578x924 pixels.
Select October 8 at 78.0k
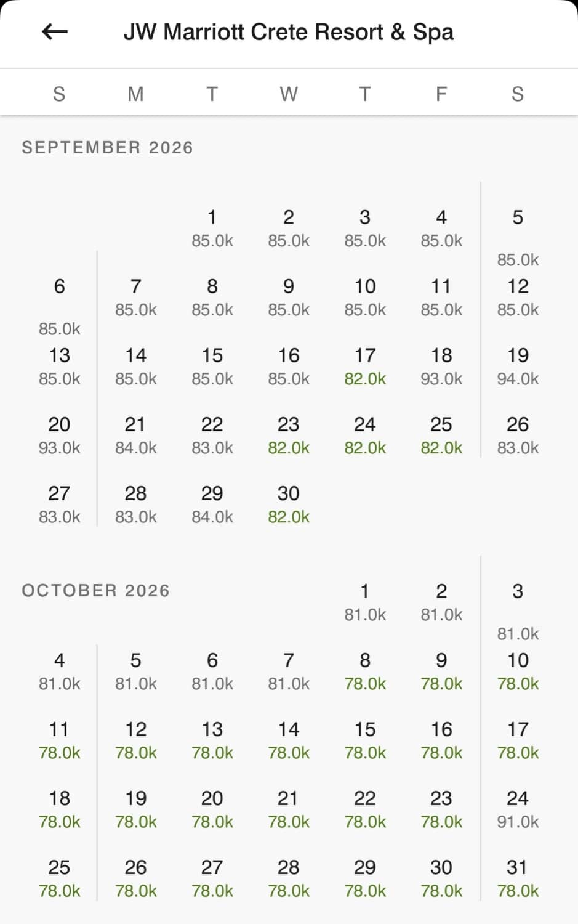(365, 671)
